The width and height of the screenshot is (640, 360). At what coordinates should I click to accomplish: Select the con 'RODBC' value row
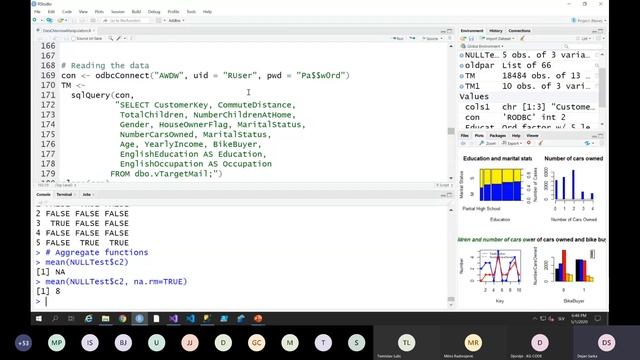coord(529,117)
